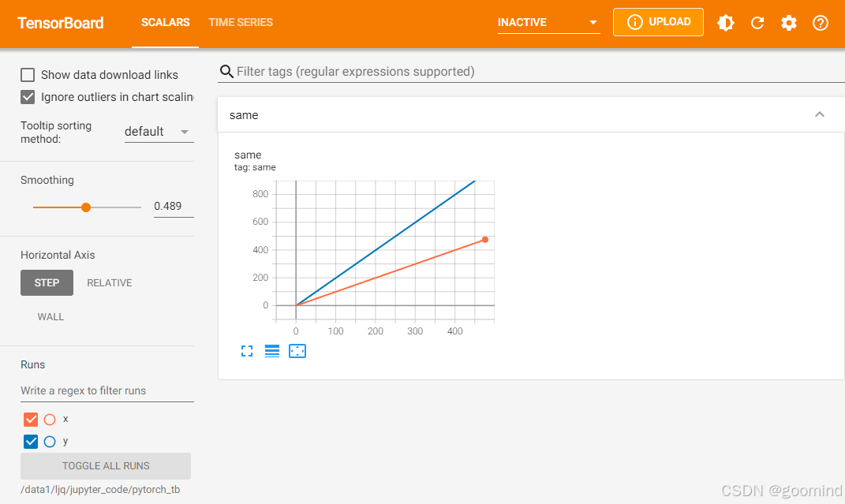845x504 pixels.
Task: Open the INACTIVE plugins dropdown
Action: [548, 23]
